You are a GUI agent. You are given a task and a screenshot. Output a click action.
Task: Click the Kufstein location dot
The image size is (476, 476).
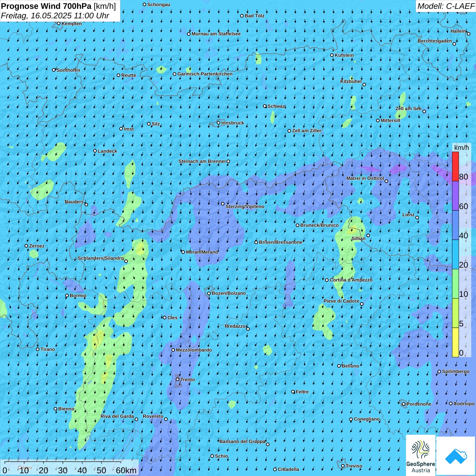[332, 55]
